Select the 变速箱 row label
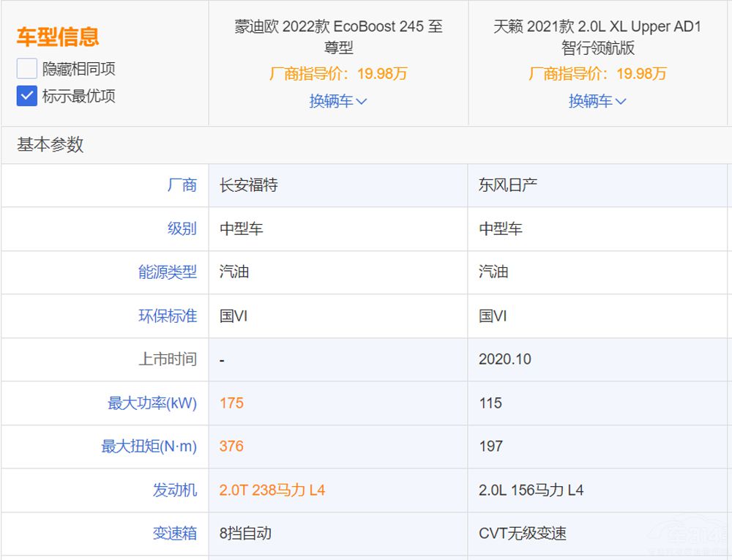Screen dimensions: 732x560 click(x=174, y=534)
